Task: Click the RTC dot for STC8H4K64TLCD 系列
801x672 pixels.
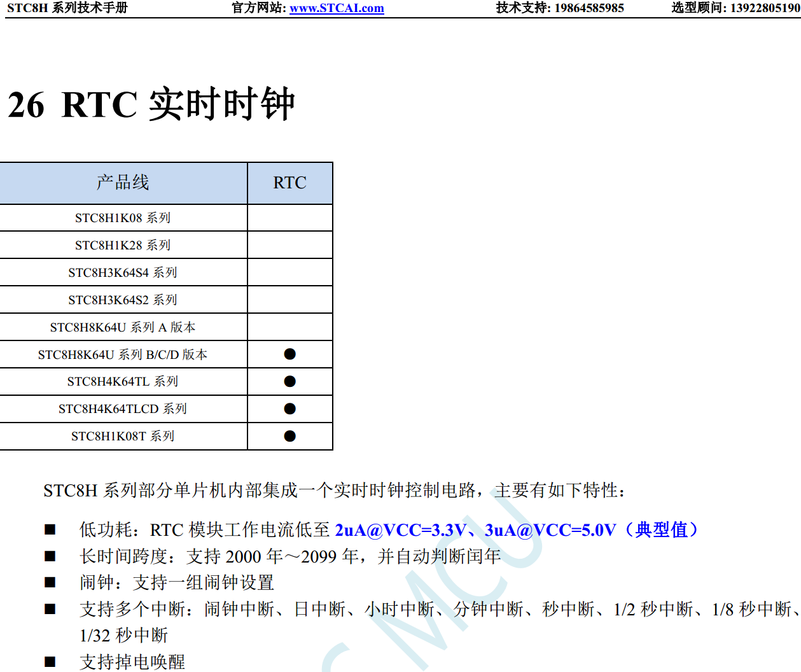Action: pos(290,409)
